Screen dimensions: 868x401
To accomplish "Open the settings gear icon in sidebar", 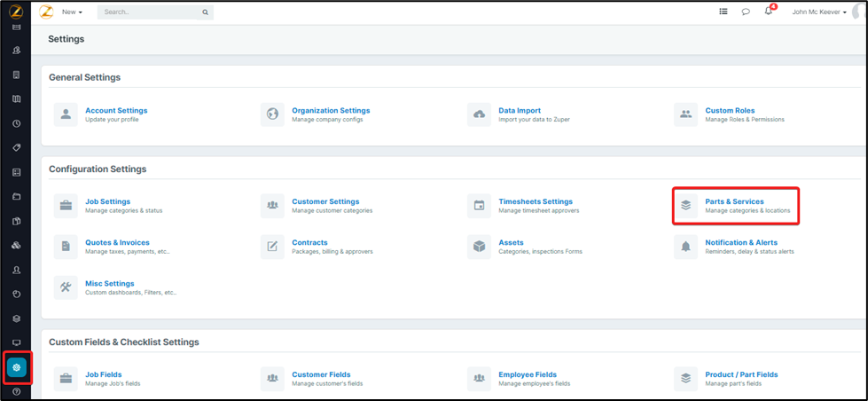I will pos(16,366).
